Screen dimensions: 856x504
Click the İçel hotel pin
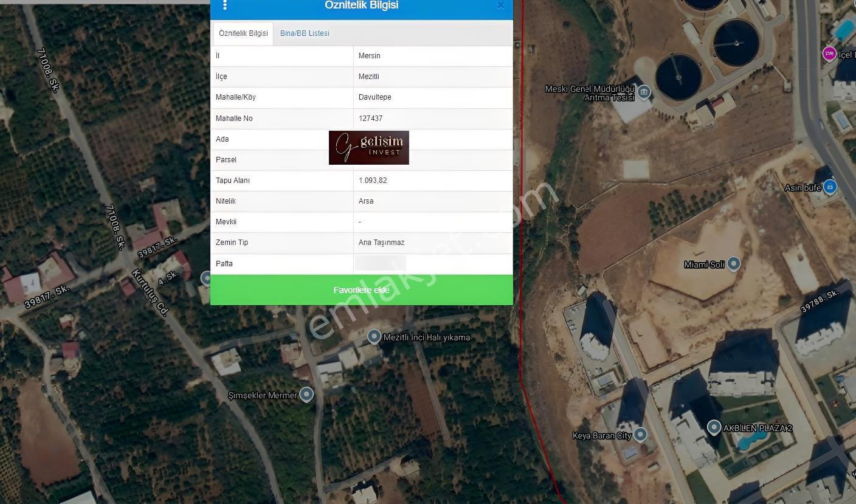[829, 54]
